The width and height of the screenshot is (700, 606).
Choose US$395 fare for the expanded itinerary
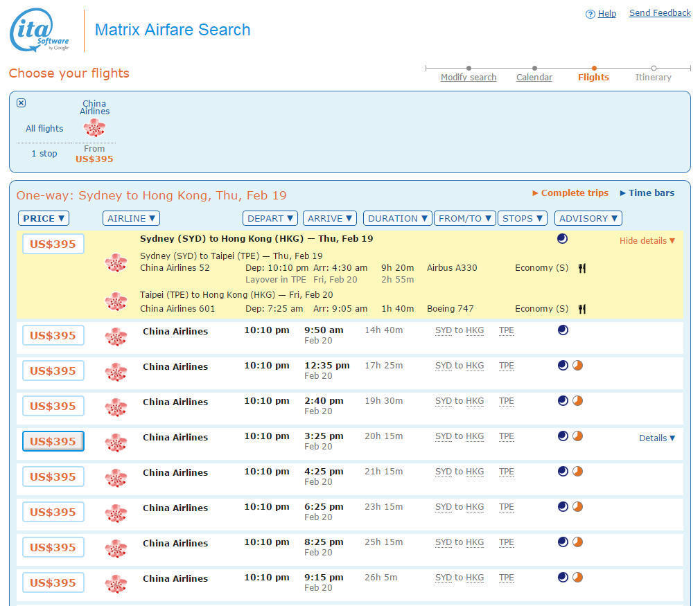53,244
